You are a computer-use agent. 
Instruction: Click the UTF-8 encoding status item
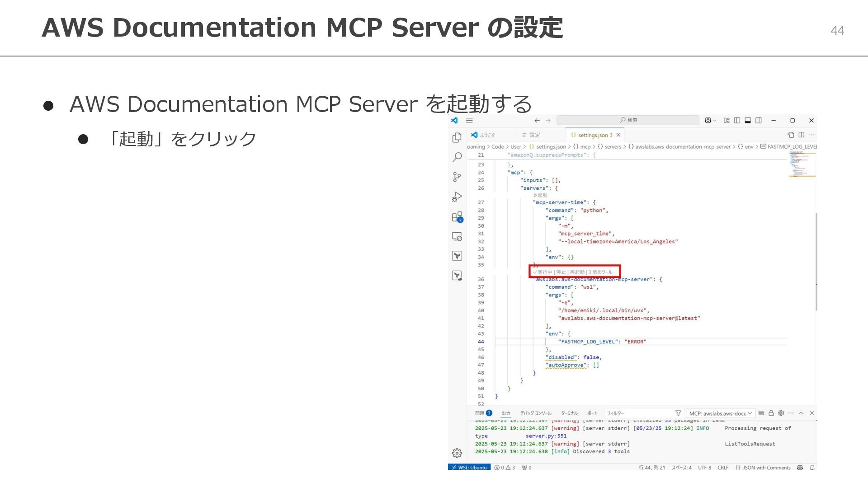coord(704,468)
